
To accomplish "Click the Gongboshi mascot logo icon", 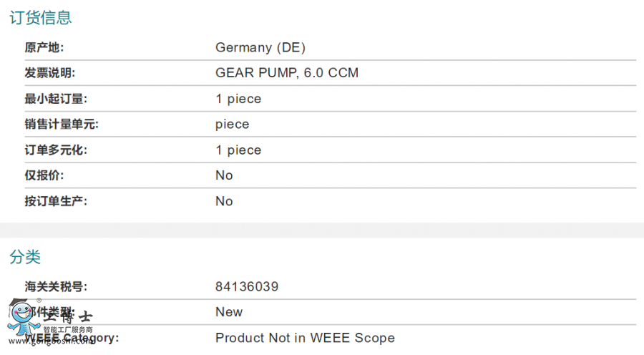I will pos(24,318).
